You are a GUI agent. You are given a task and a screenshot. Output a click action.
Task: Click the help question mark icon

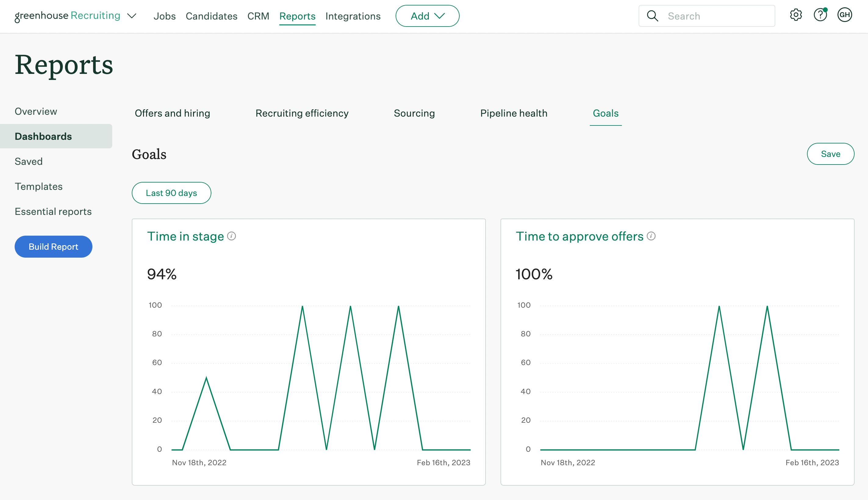pyautogui.click(x=820, y=15)
